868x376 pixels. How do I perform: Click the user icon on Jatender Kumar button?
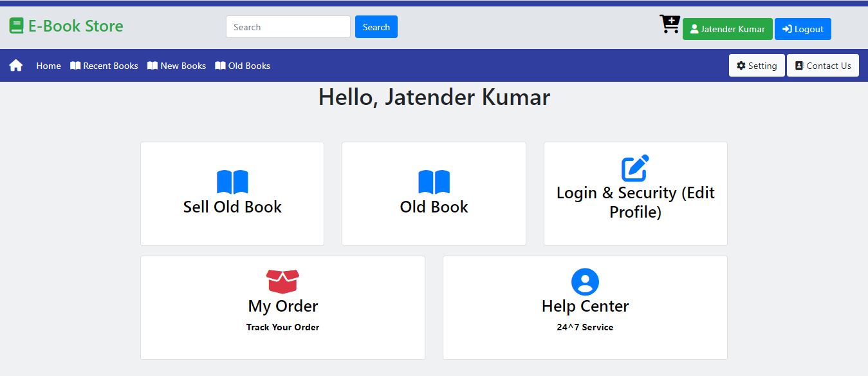click(694, 28)
